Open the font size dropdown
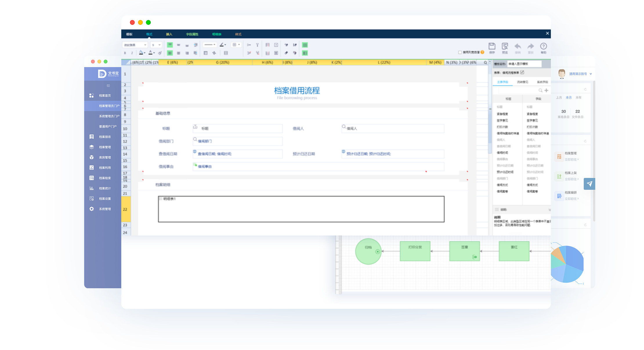644x350 pixels. tap(156, 45)
